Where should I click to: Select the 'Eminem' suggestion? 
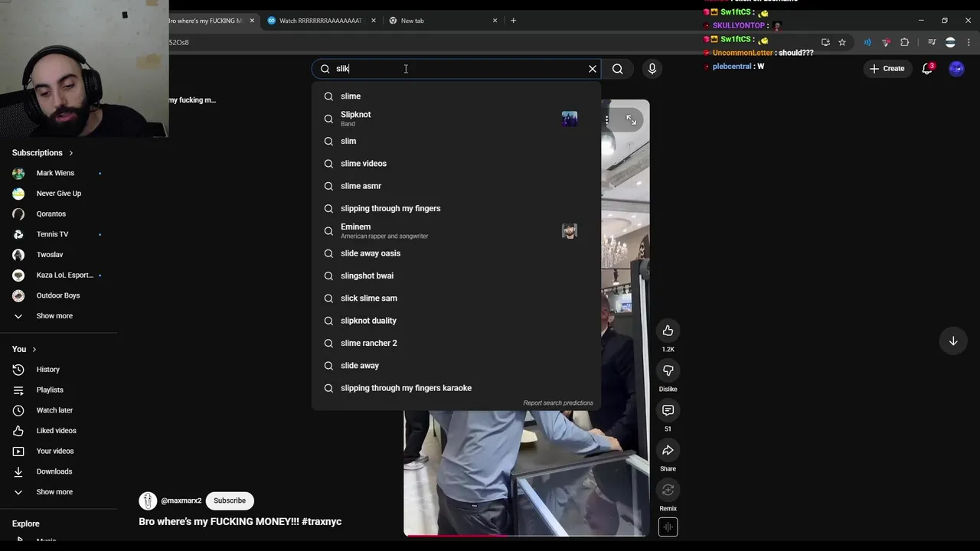click(x=456, y=231)
